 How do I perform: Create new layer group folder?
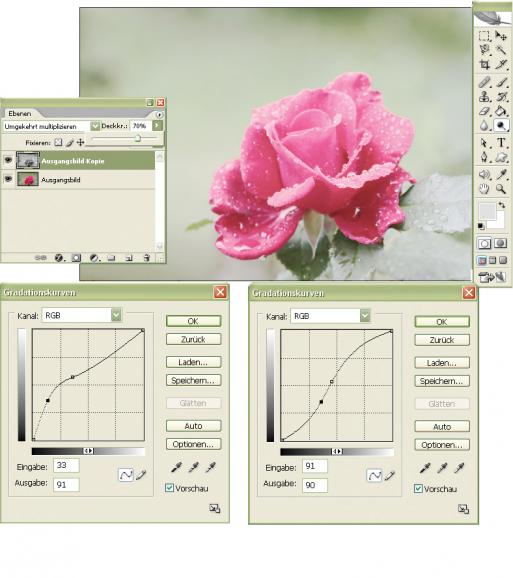[111, 258]
